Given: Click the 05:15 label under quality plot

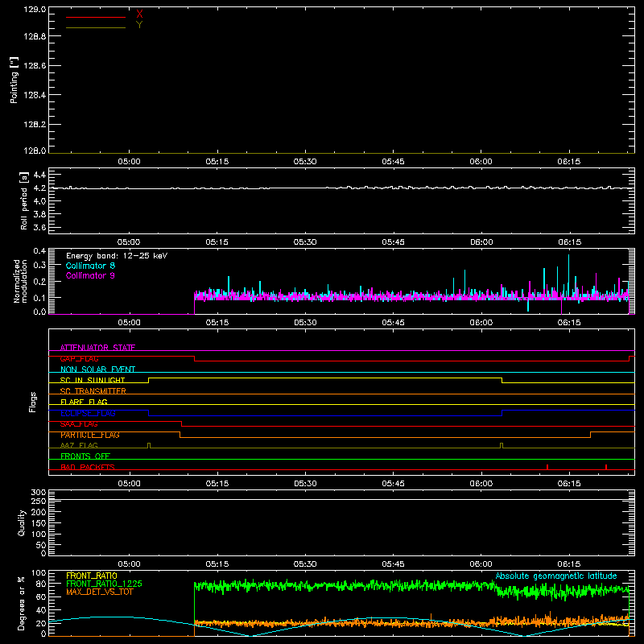Looking at the screenshot, I should point(217,564).
